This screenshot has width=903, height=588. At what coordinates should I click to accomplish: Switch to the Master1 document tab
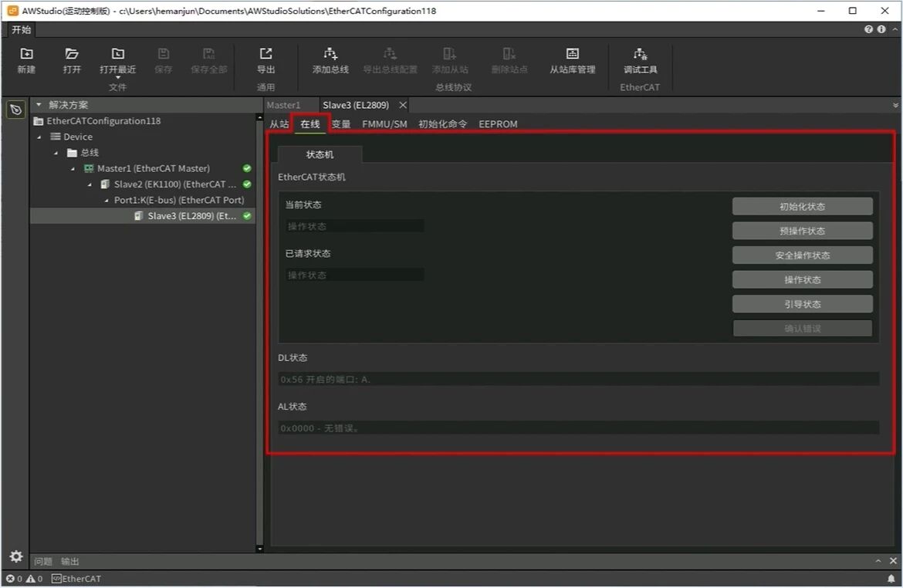[283, 105]
